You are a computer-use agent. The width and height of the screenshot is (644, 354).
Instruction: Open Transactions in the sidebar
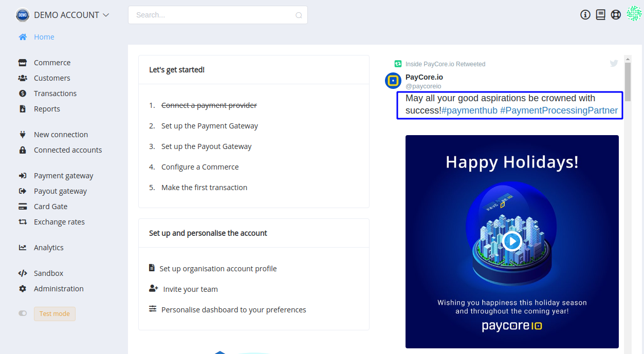pos(55,94)
